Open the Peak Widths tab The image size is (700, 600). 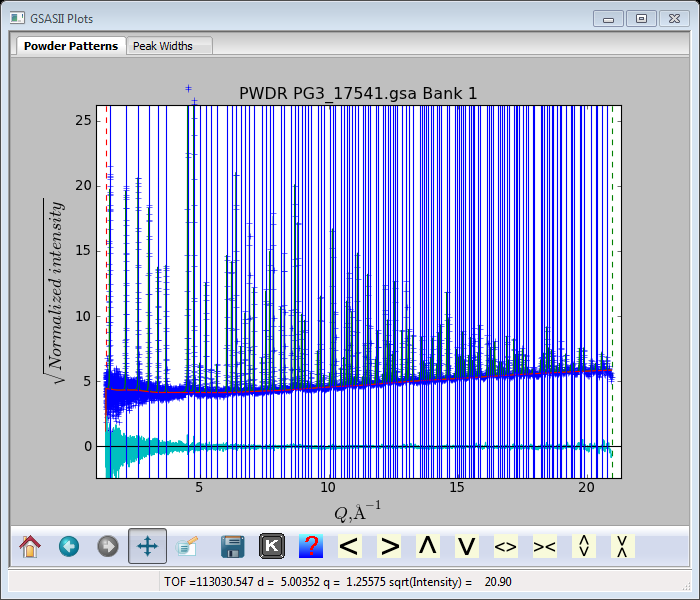(x=169, y=46)
